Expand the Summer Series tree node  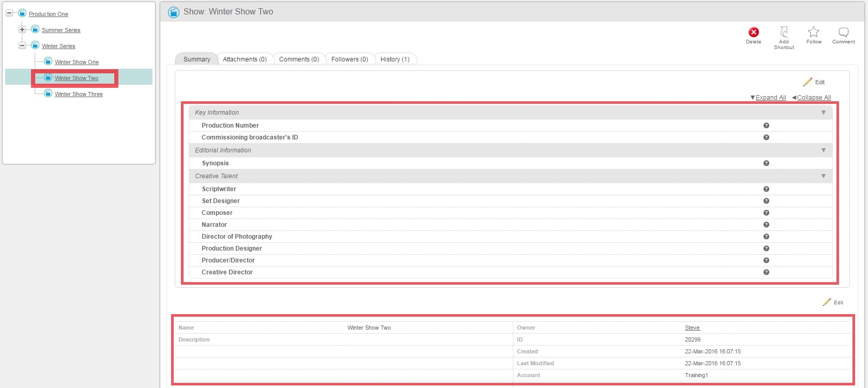pos(22,29)
